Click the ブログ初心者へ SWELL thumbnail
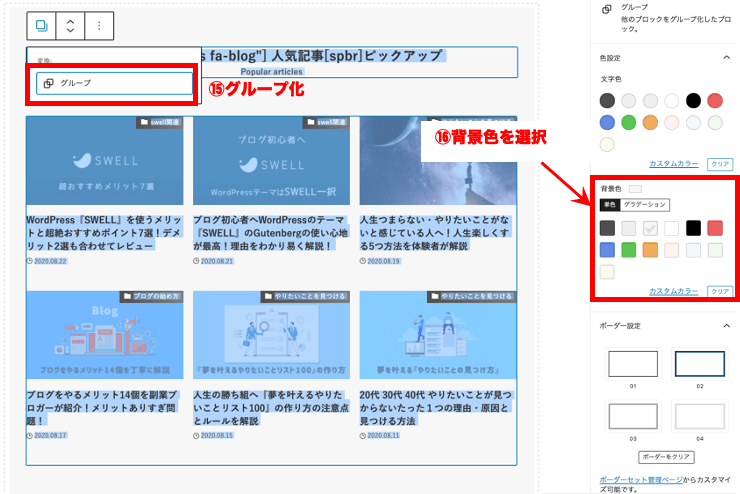The height and width of the screenshot is (494, 740). coord(271,161)
